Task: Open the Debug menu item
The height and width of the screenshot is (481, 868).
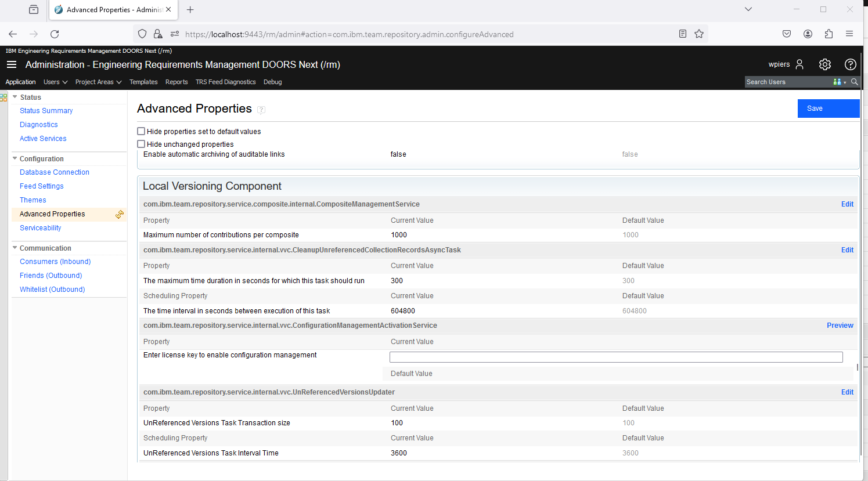Action: pyautogui.click(x=273, y=82)
